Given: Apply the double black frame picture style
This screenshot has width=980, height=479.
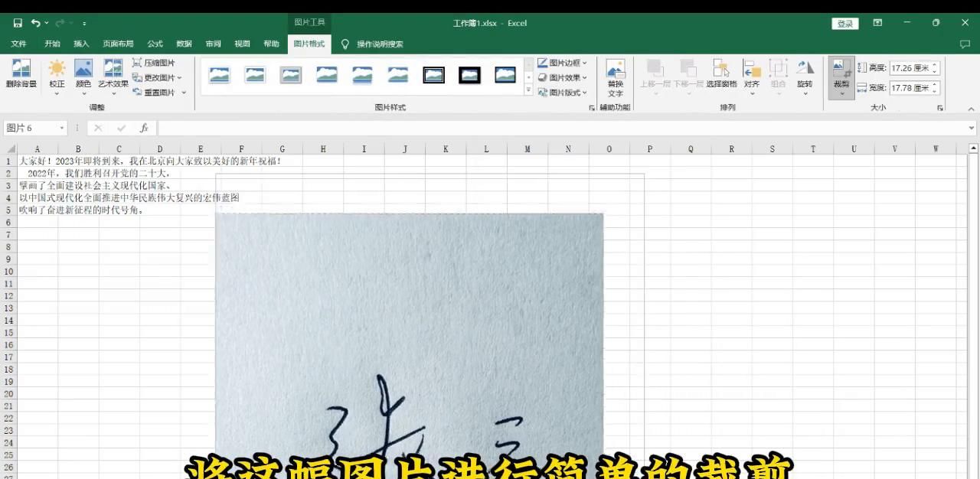Looking at the screenshot, I should click(434, 75).
